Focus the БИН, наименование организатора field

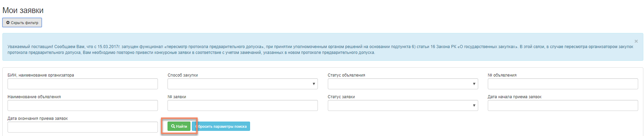pos(83,84)
